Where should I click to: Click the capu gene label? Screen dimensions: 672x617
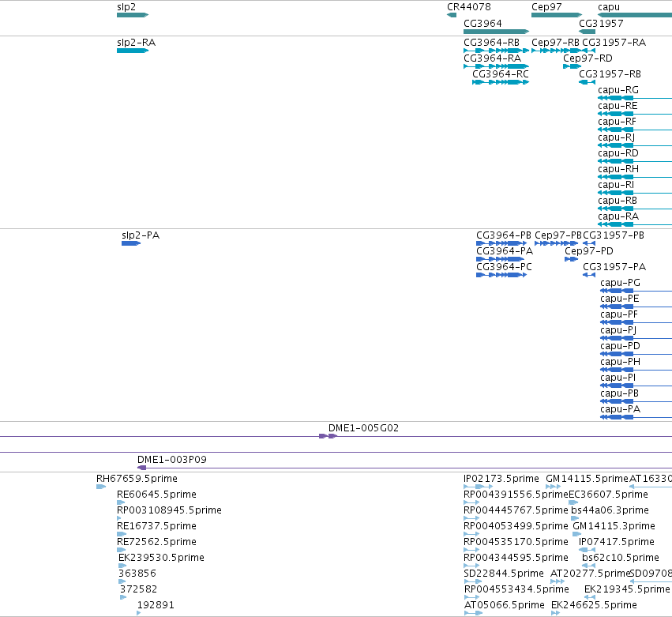pos(609,7)
